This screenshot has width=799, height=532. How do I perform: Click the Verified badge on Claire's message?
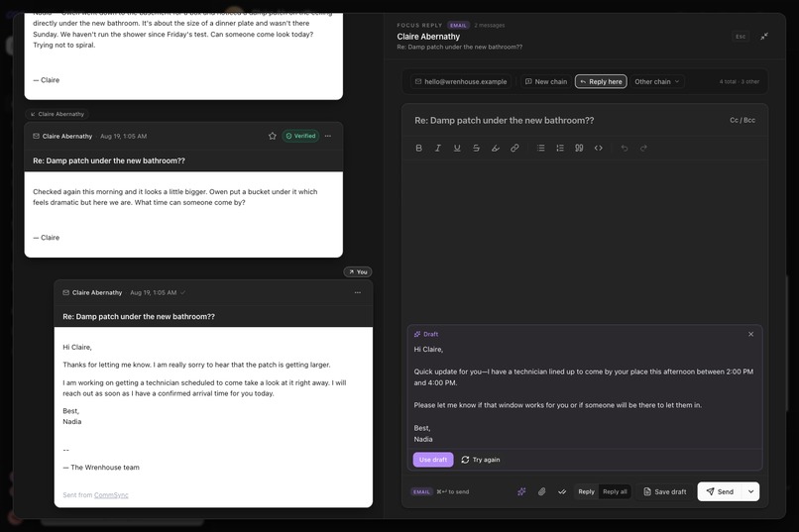tap(300, 136)
